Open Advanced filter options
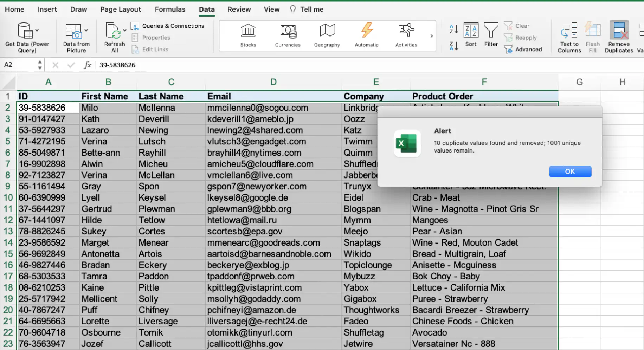Image resolution: width=644 pixels, height=350 pixels. coord(523,49)
